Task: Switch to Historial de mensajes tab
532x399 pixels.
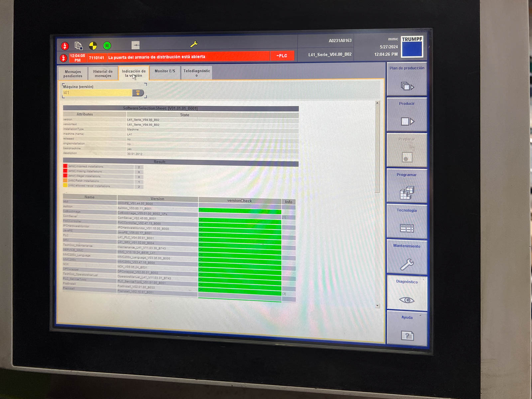Action: click(x=103, y=73)
